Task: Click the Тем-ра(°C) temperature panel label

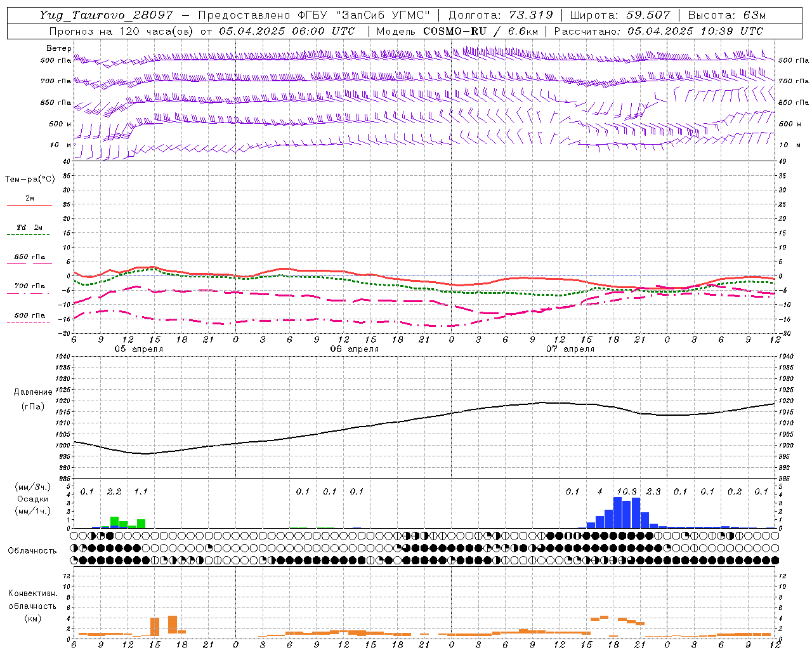Action: click(30, 180)
